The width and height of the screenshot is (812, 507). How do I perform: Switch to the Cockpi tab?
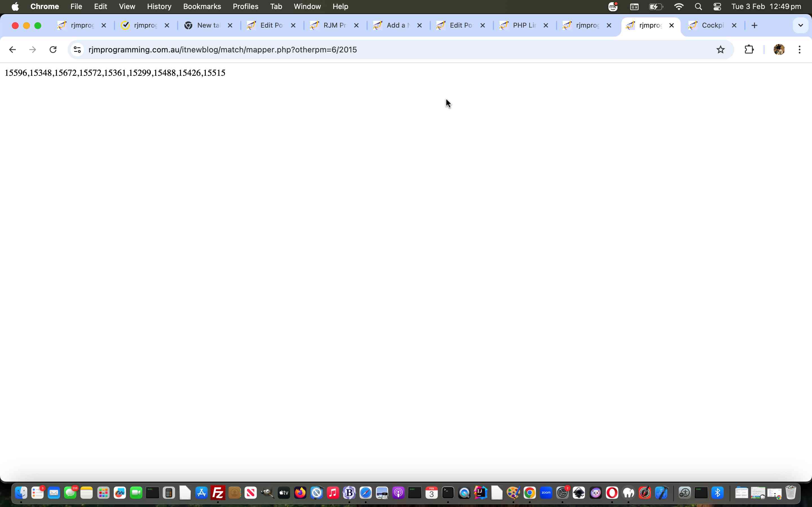[x=711, y=25]
